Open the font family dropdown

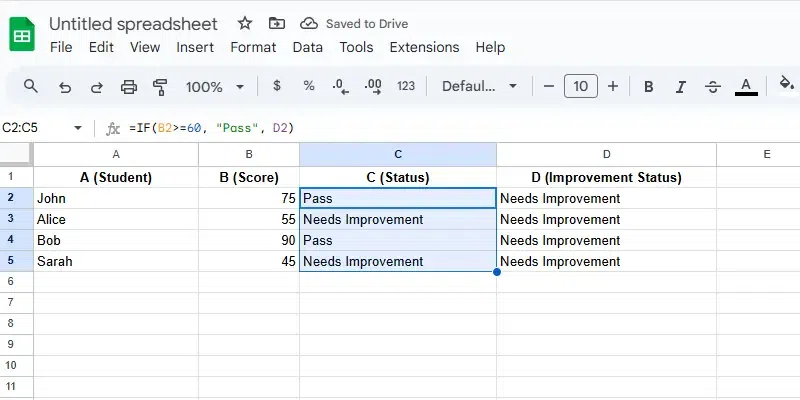point(477,87)
